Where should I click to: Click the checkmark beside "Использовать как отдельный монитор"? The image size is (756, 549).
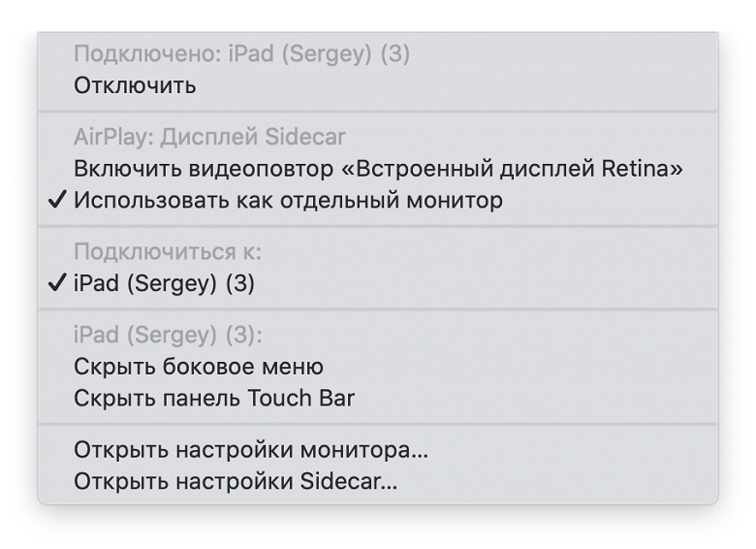click(x=59, y=201)
